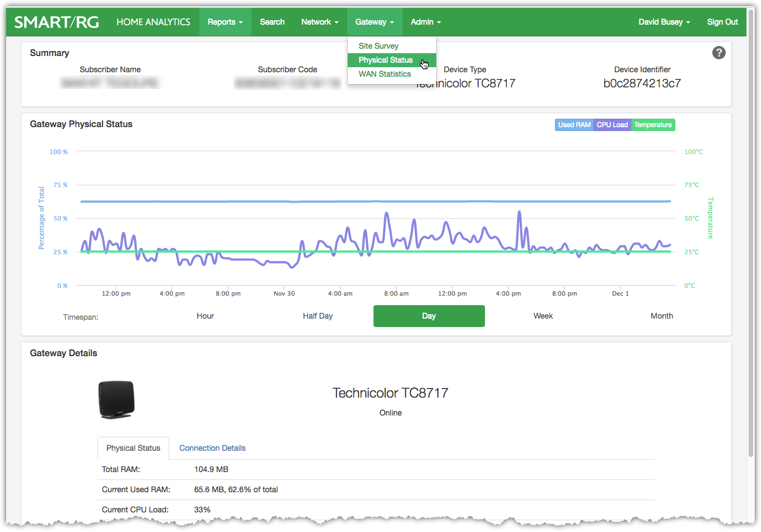
Task: Sign Out of the application
Action: [722, 22]
